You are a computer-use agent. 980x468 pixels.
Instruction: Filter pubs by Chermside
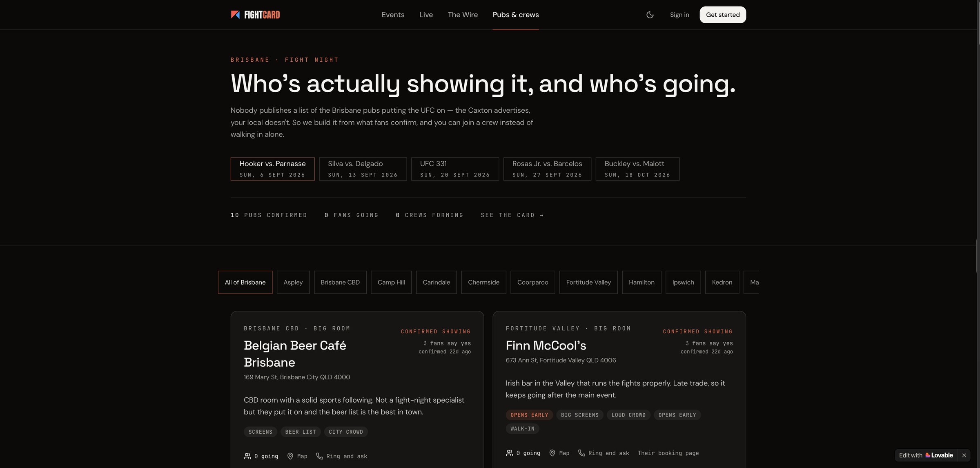[483, 282]
